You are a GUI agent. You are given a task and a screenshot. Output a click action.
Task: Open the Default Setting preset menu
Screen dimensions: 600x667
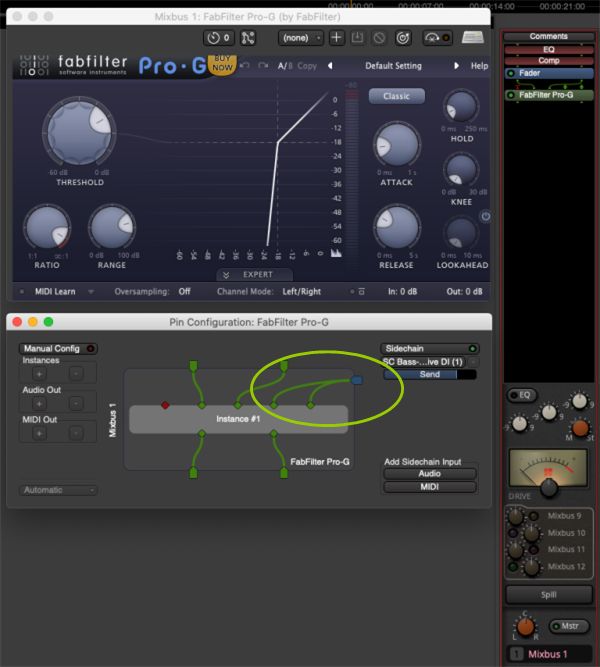click(393, 66)
